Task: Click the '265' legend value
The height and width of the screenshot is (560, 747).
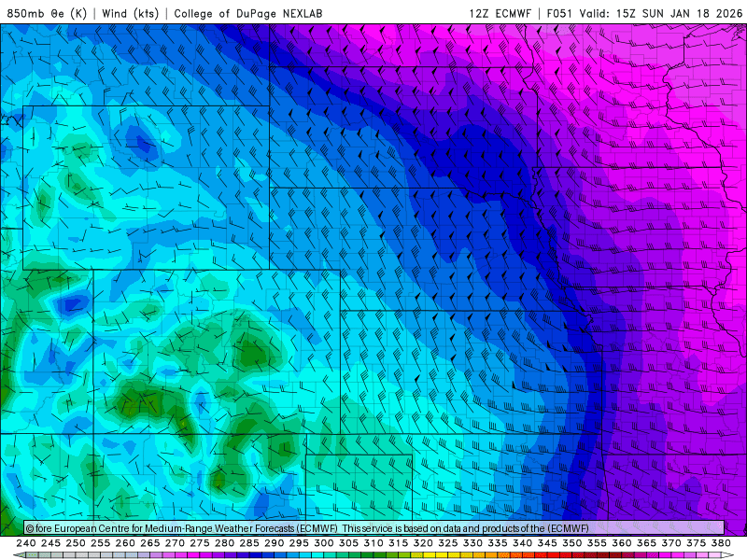Action: (150, 543)
